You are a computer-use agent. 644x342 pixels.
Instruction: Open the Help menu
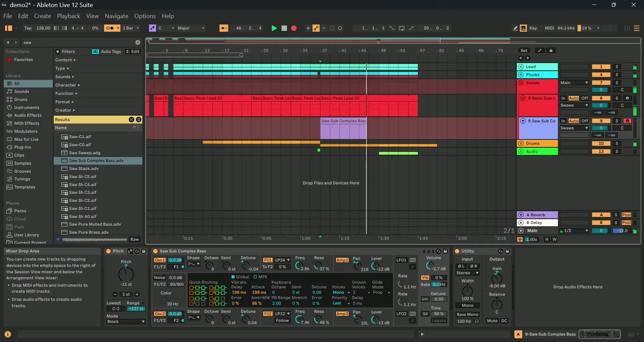[168, 16]
